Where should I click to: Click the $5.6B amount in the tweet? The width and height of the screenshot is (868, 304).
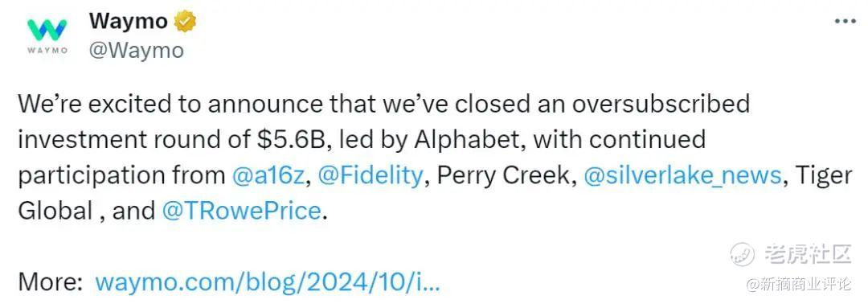click(292, 140)
